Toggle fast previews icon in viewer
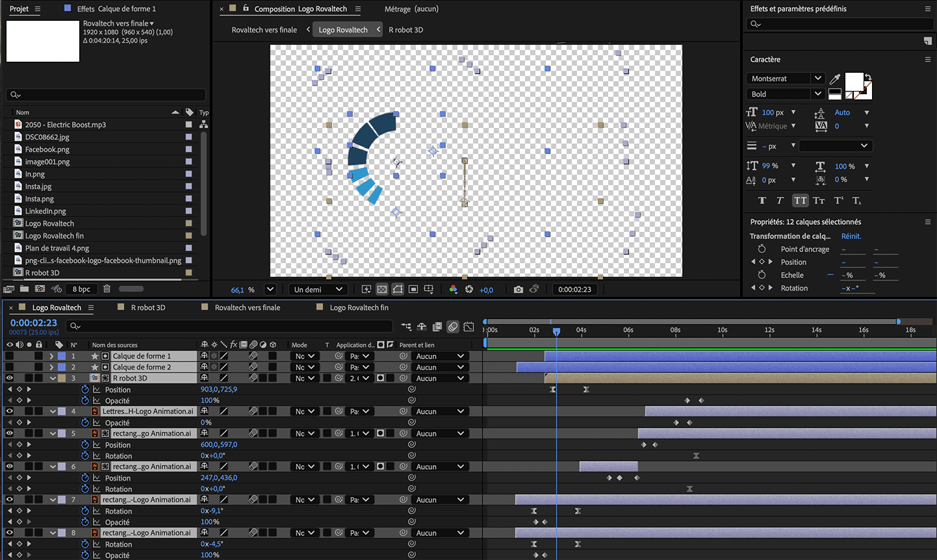This screenshot has height=560, width=937. tap(366, 290)
